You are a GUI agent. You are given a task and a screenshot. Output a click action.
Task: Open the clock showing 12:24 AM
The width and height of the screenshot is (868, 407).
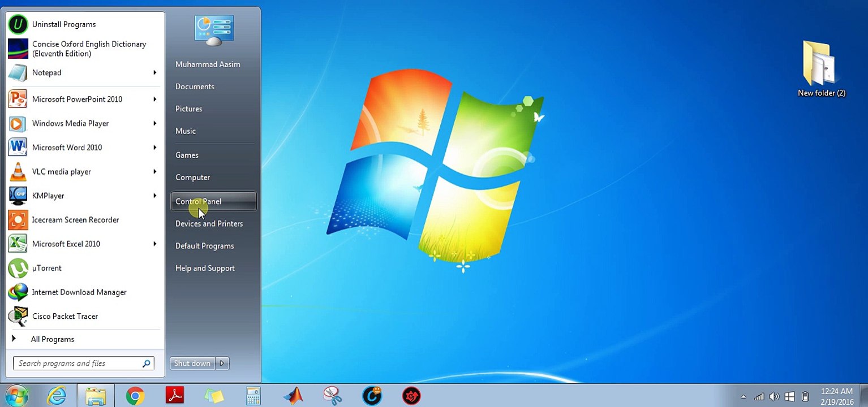(837, 396)
